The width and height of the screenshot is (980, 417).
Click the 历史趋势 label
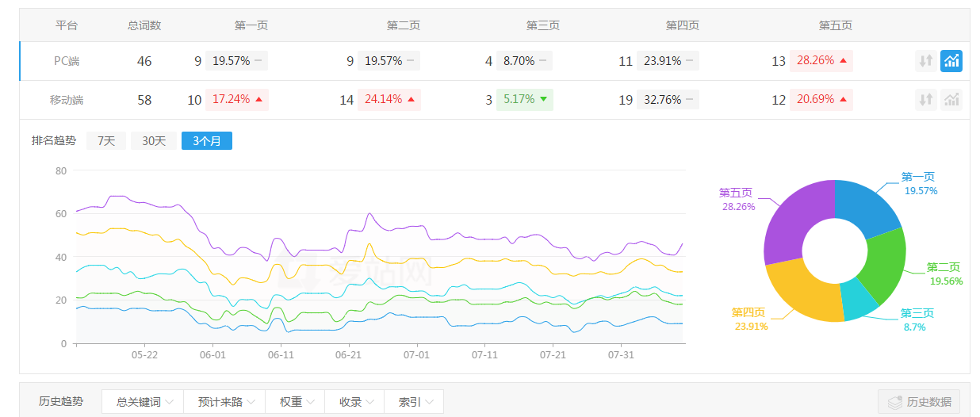coord(61,402)
